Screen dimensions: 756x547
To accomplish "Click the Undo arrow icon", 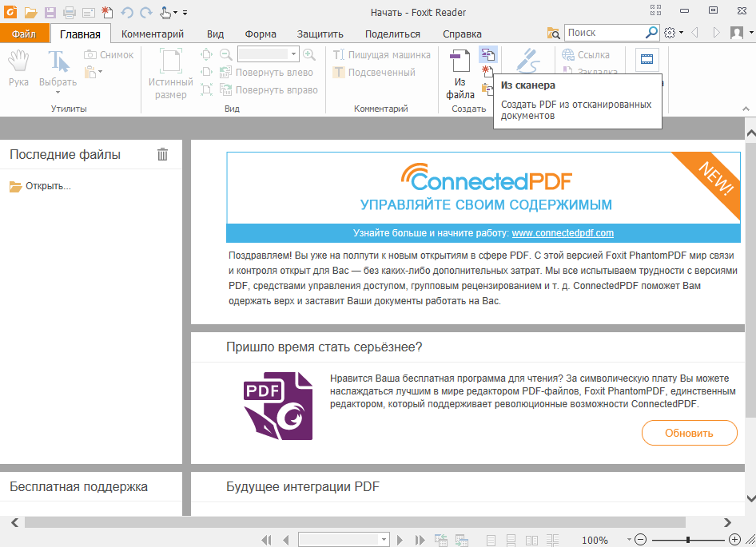I will tap(127, 13).
